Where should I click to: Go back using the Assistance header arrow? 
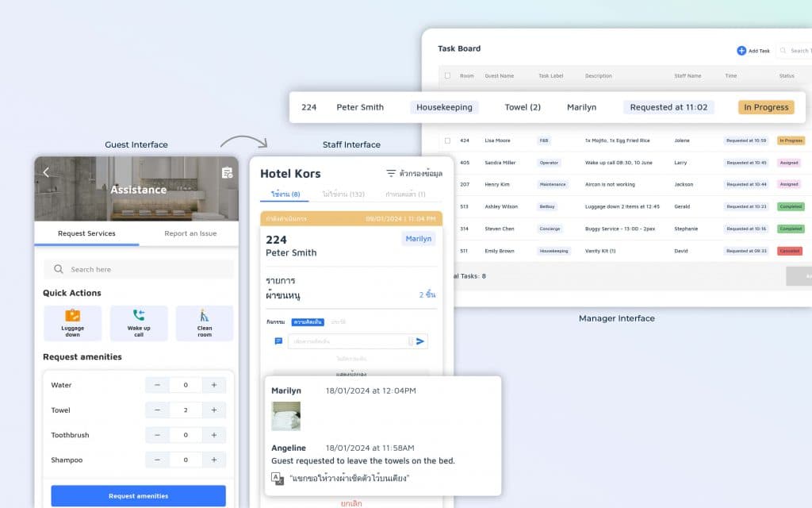point(46,172)
